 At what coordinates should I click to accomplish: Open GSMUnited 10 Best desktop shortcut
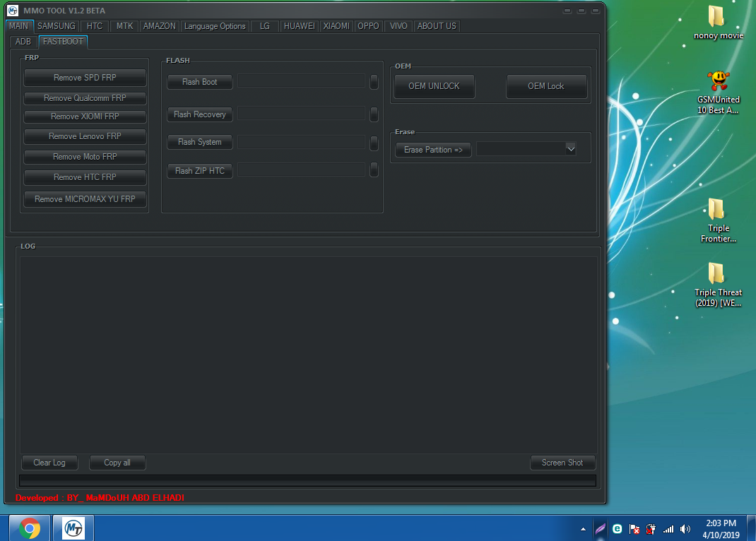[x=718, y=93]
